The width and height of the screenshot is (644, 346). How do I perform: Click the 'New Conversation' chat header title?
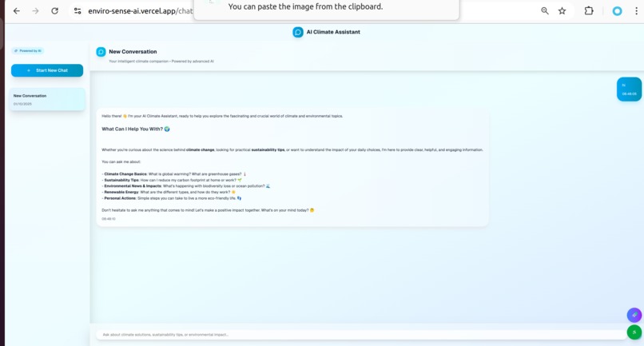click(133, 52)
